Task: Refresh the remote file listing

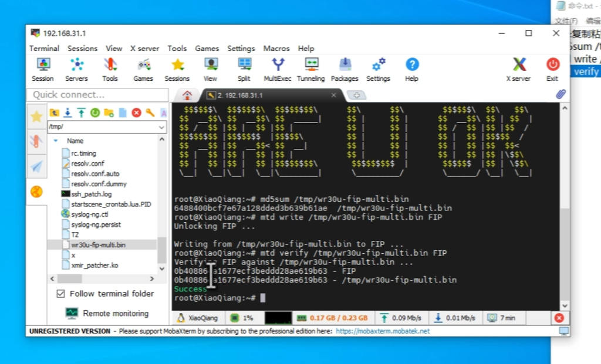Action: coord(95,113)
